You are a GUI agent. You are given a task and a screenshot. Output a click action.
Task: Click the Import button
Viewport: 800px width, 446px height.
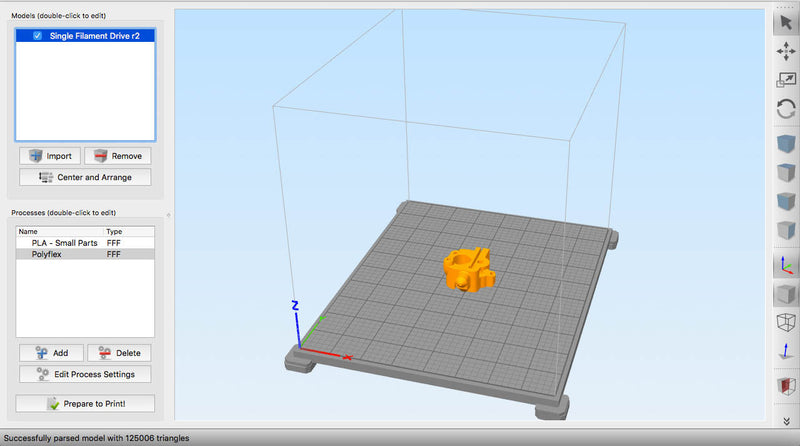pos(49,156)
